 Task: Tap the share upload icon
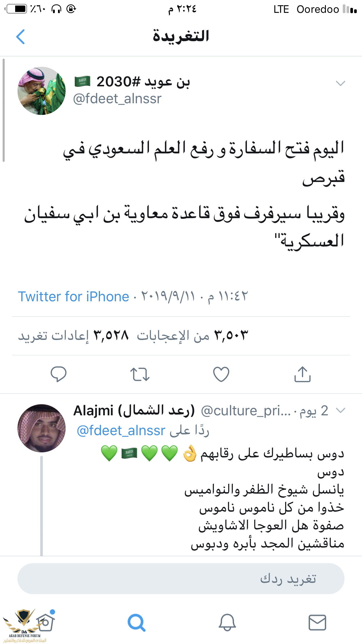[x=302, y=374]
